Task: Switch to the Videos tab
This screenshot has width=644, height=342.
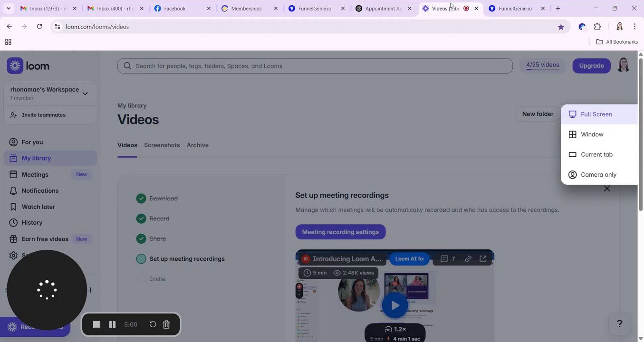Action: click(x=127, y=145)
